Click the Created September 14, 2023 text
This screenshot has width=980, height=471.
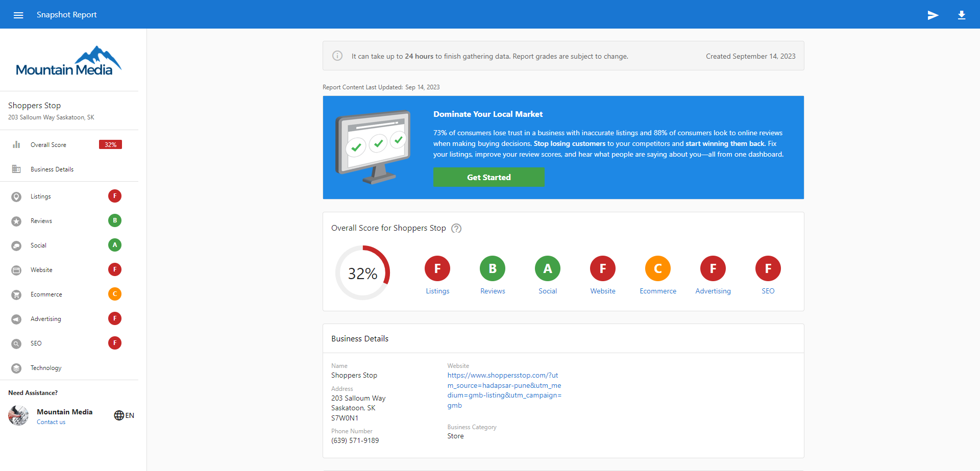750,56
